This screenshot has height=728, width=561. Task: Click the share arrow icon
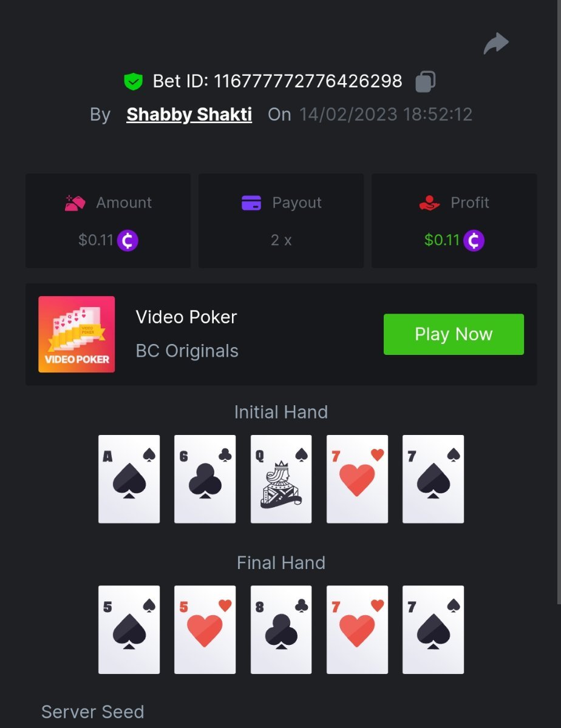pos(496,44)
